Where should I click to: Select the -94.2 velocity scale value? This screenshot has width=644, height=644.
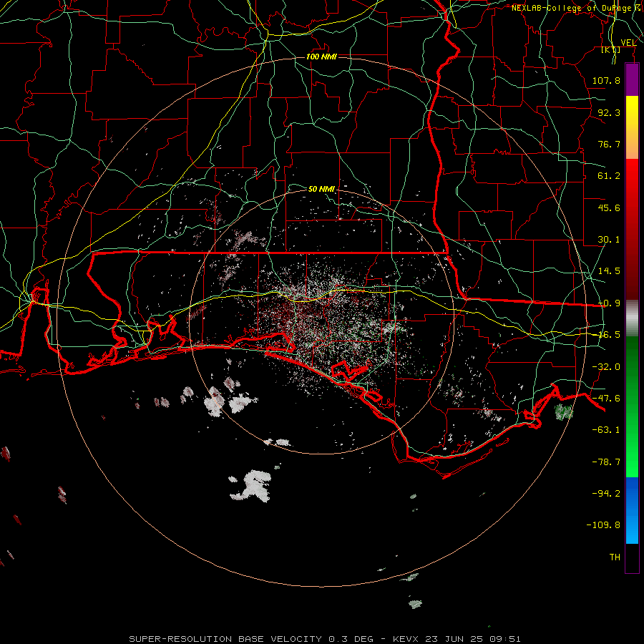[x=606, y=493]
